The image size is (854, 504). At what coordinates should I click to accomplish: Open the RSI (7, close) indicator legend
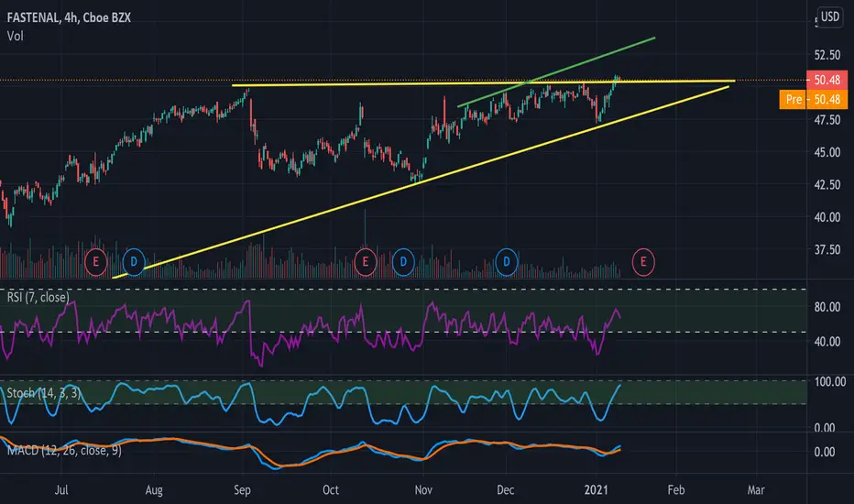point(38,297)
